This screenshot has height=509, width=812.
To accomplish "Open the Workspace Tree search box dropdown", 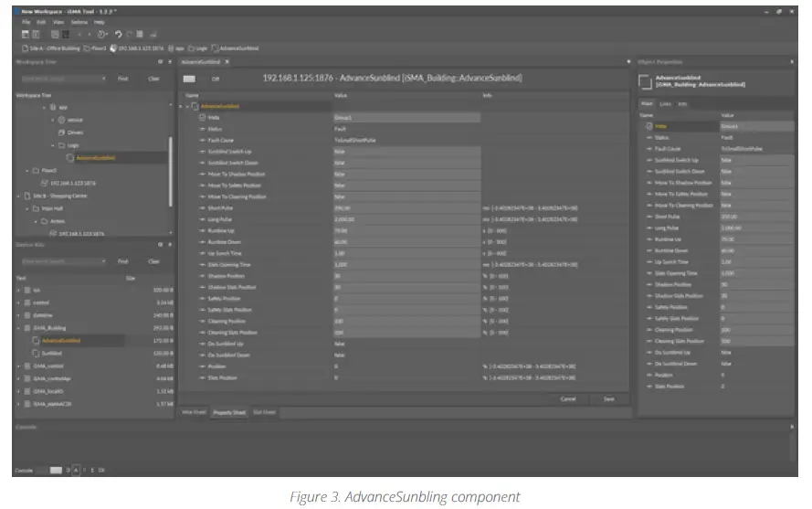I will pyautogui.click(x=103, y=79).
